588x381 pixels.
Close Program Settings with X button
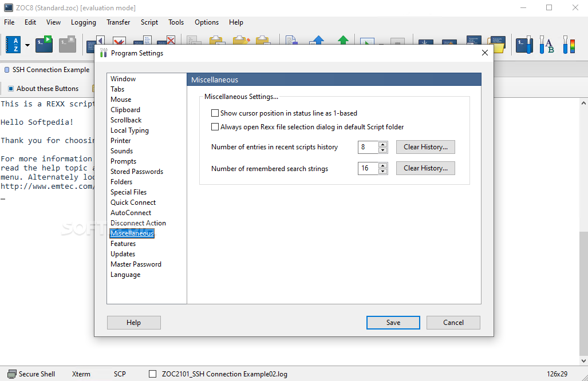[x=485, y=53]
